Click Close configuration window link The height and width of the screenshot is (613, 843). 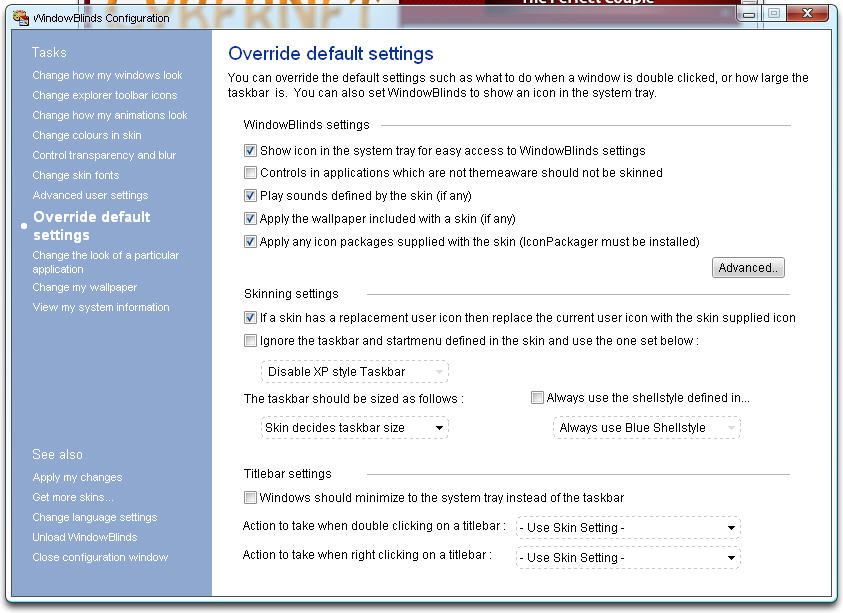(x=100, y=557)
